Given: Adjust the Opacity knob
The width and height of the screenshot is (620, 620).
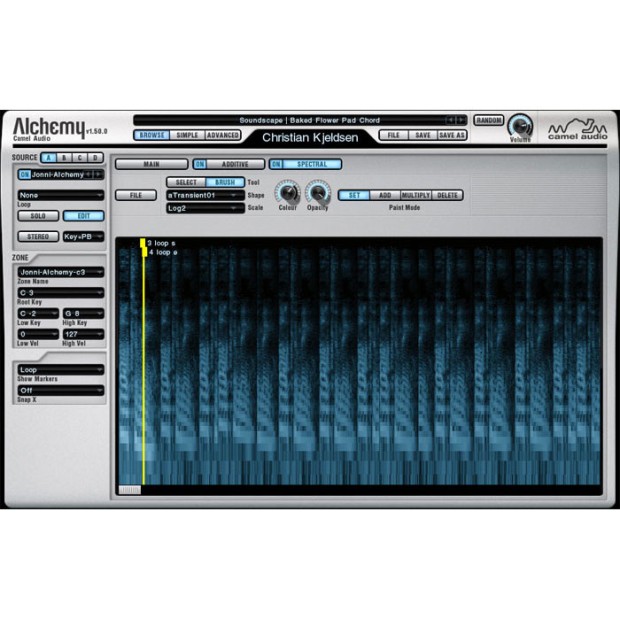Looking at the screenshot, I should (x=318, y=192).
